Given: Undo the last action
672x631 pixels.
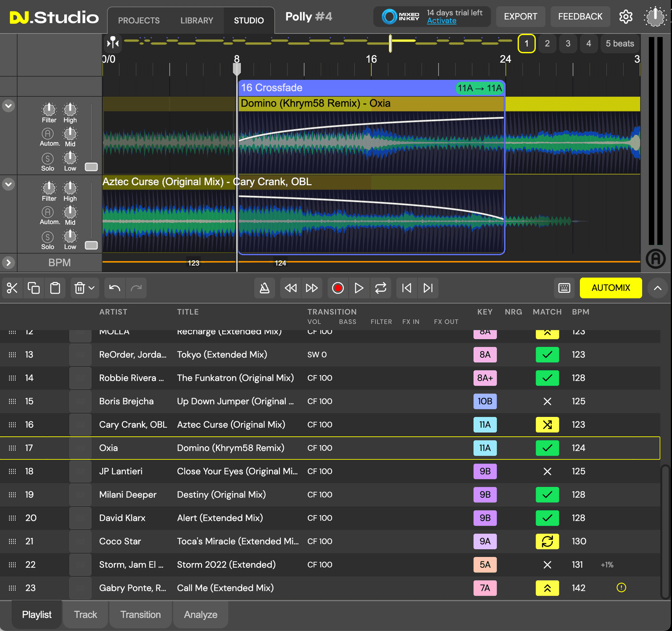Looking at the screenshot, I should [x=115, y=288].
